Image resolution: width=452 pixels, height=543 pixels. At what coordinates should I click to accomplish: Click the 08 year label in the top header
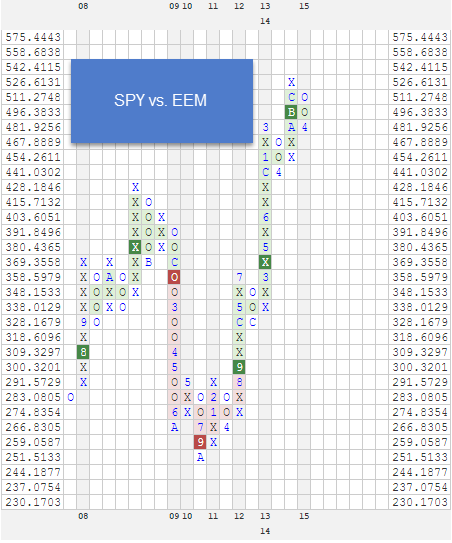[x=83, y=6]
